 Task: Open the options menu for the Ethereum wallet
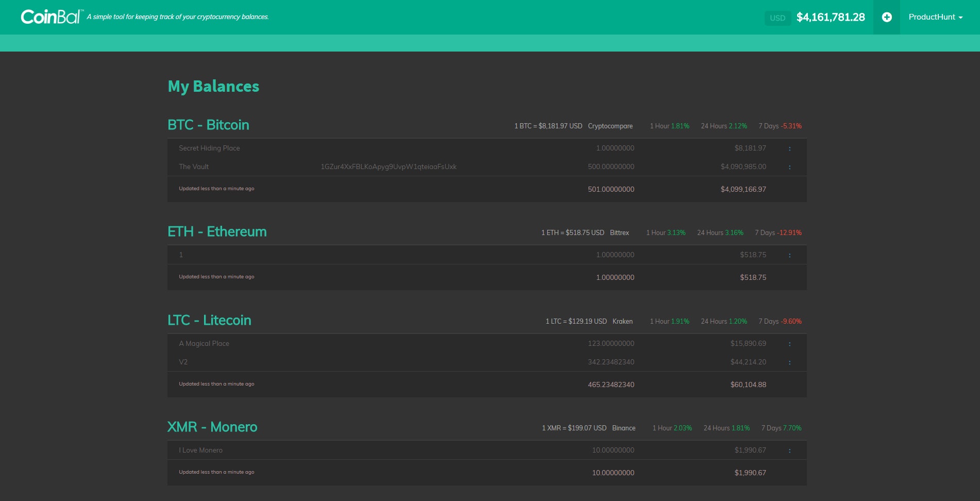[x=789, y=255]
